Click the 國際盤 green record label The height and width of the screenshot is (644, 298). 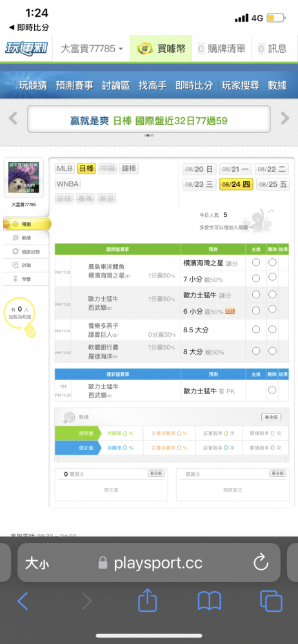[78, 433]
